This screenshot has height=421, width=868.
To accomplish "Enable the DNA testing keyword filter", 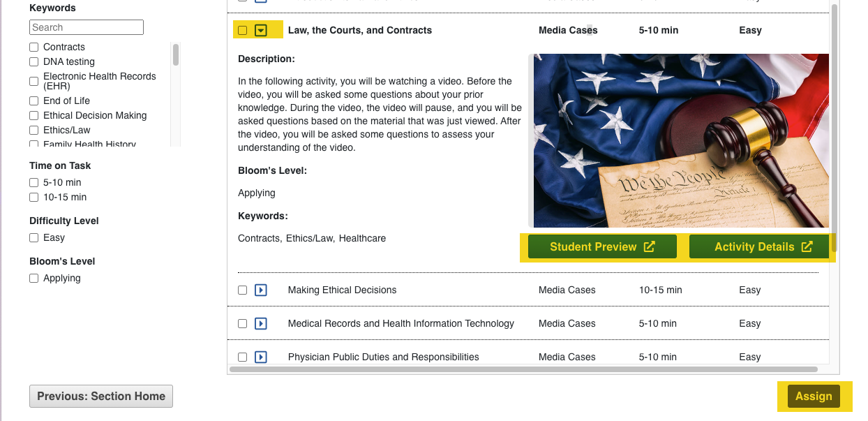I will (x=34, y=62).
